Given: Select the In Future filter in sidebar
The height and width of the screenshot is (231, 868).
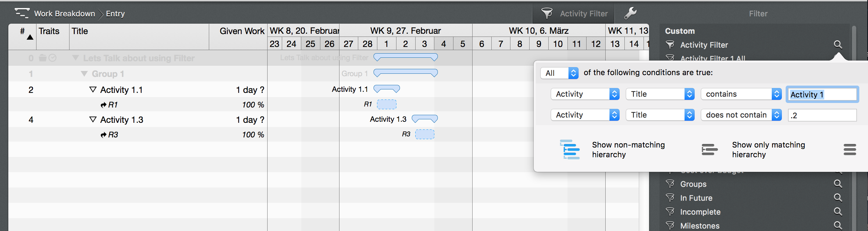Looking at the screenshot, I should click(x=696, y=198).
